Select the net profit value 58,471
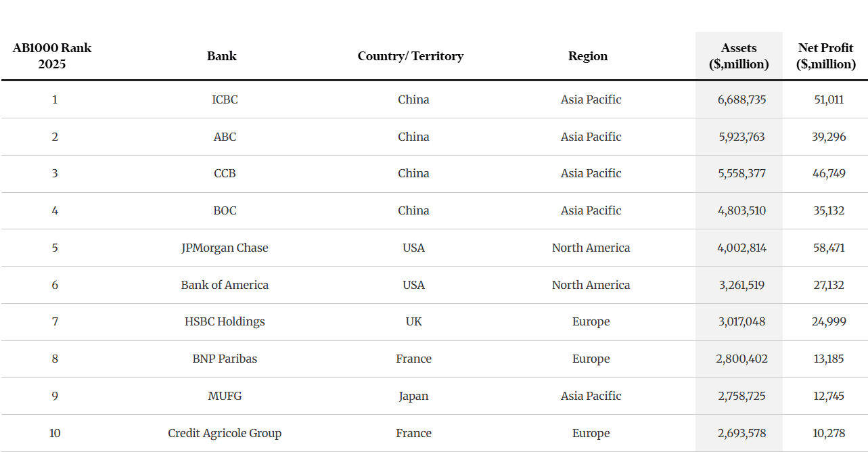The width and height of the screenshot is (868, 452). point(829,248)
